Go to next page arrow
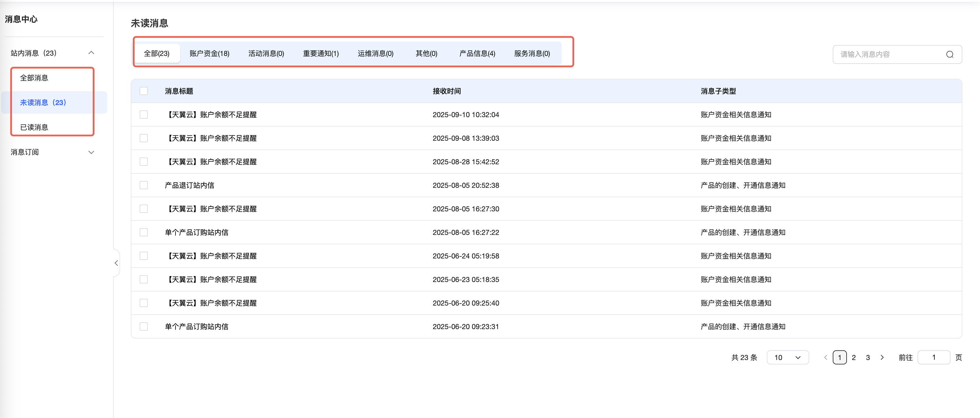 point(882,358)
